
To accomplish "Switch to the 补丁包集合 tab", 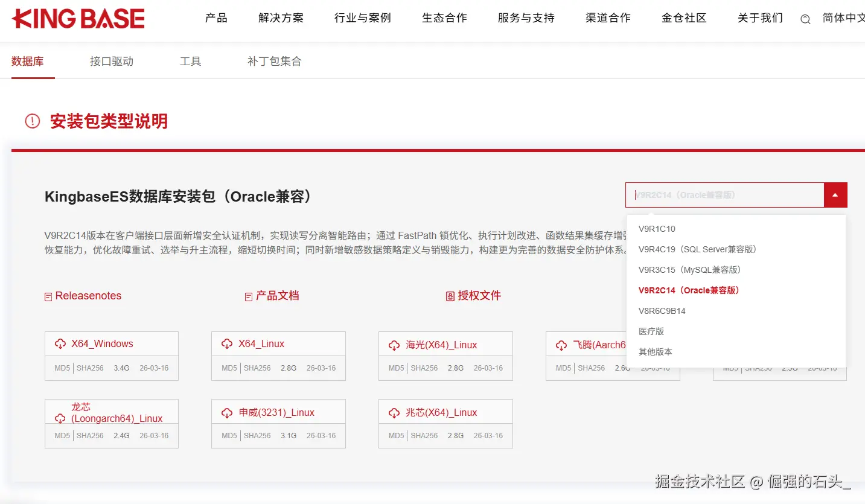I will [275, 61].
